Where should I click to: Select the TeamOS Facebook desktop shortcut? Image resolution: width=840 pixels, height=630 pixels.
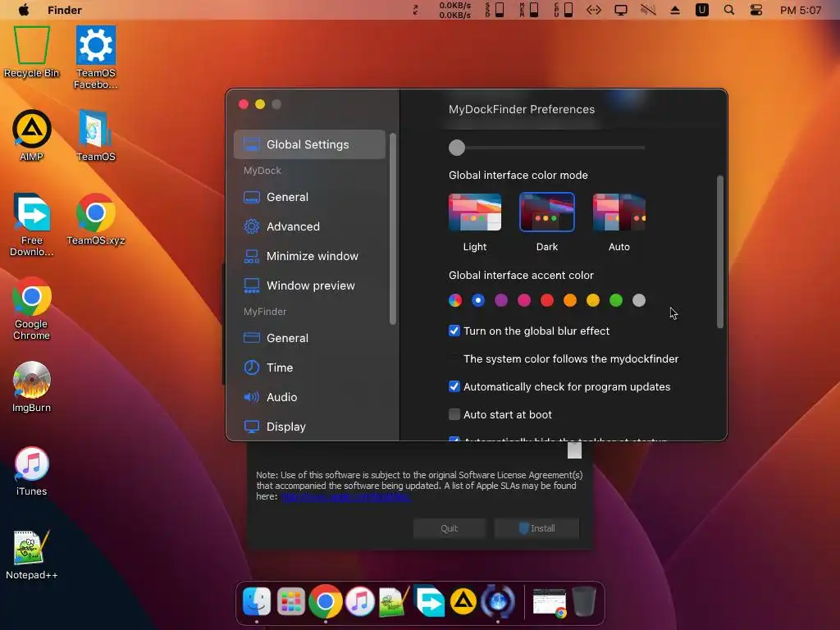point(96,57)
